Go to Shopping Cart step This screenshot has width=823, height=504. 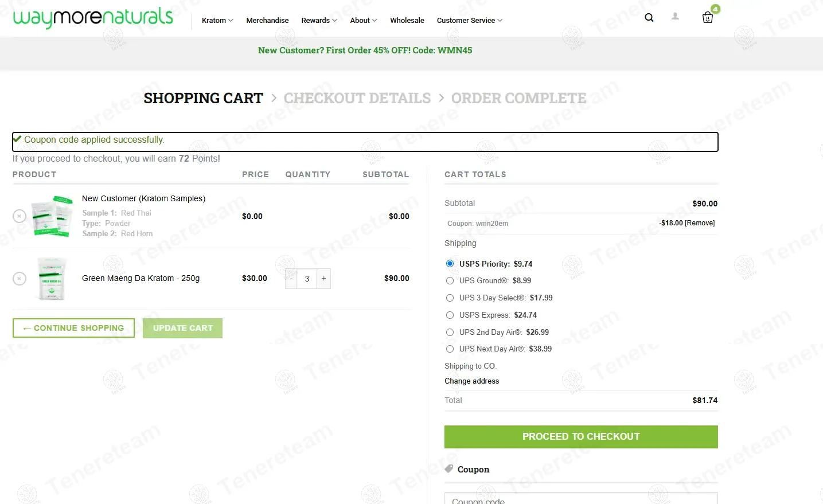pyautogui.click(x=203, y=98)
